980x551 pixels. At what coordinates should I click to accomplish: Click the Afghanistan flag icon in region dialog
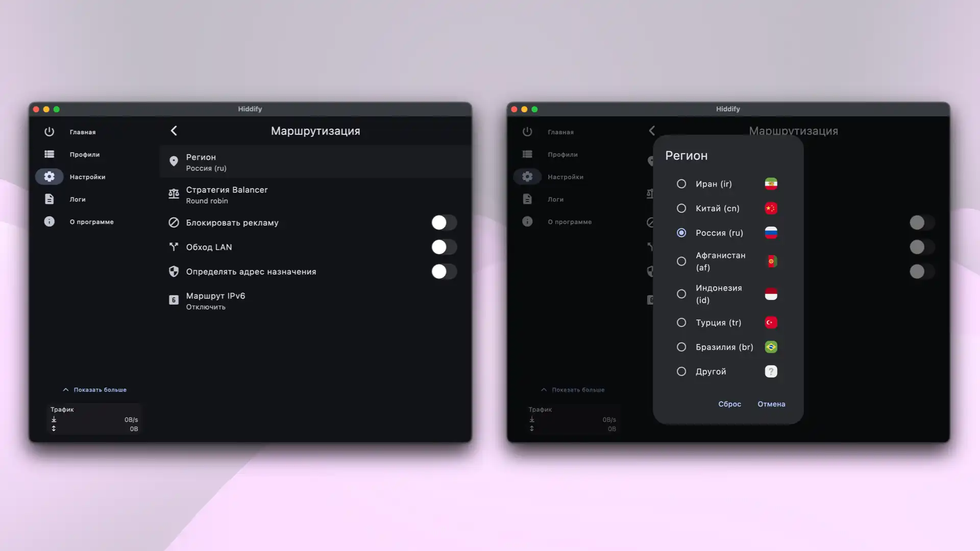pos(771,261)
